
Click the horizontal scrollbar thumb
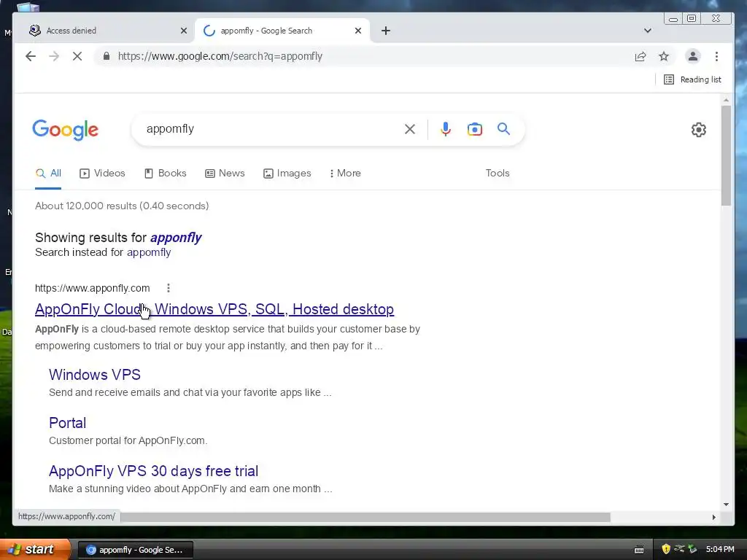click(365, 517)
